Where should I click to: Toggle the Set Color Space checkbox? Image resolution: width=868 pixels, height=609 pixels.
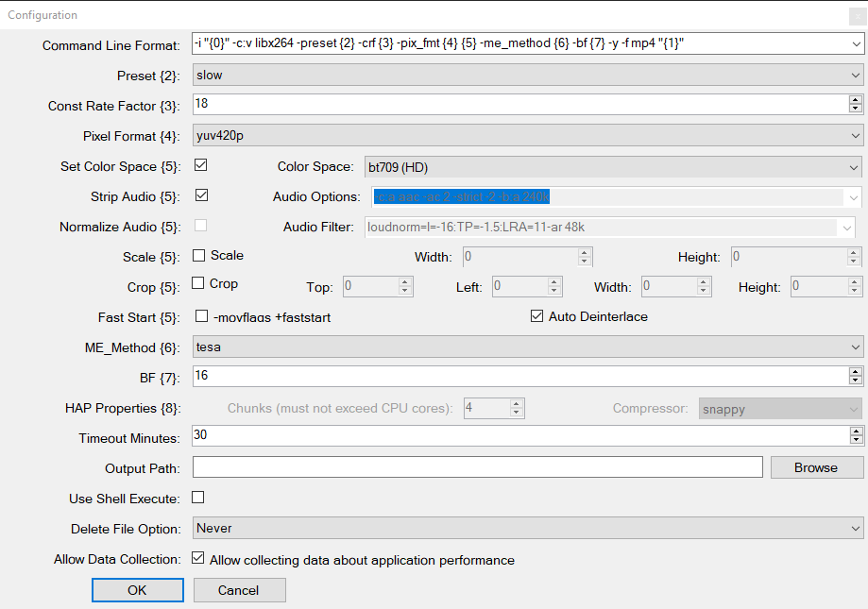click(200, 165)
